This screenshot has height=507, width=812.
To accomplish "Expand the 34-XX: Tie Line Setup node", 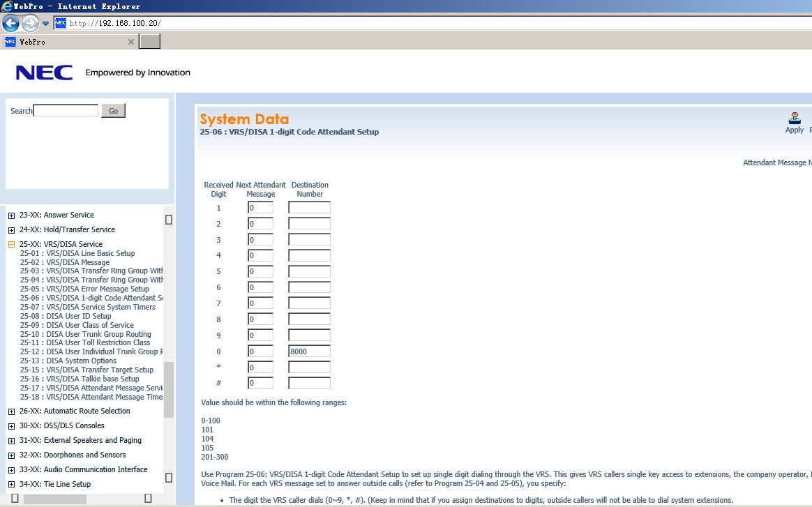I will [11, 485].
